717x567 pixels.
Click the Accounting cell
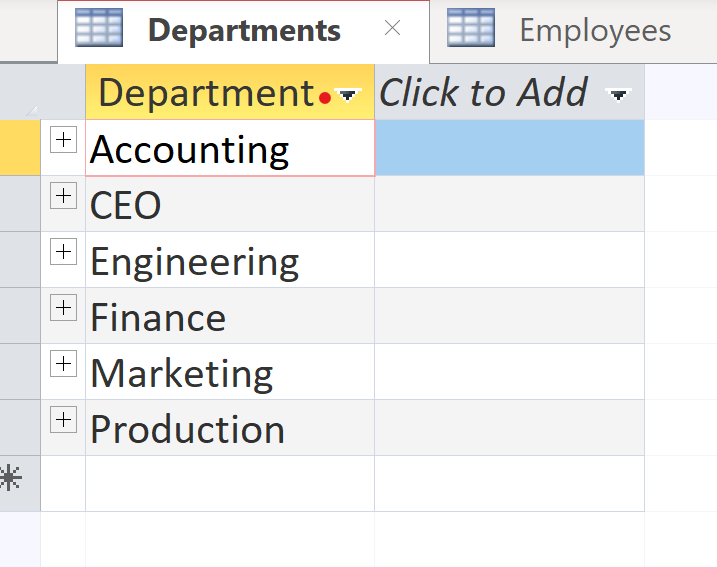(230, 148)
